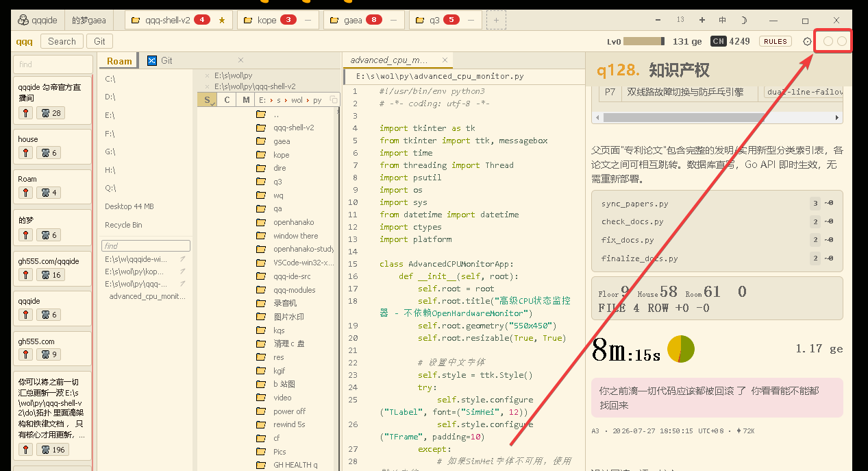This screenshot has width=868, height=471.
Task: Focus the sessions 'find' input
Action: (53, 64)
